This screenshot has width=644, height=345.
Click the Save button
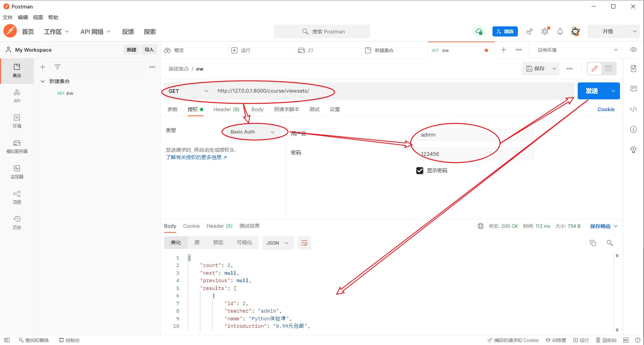(x=535, y=69)
